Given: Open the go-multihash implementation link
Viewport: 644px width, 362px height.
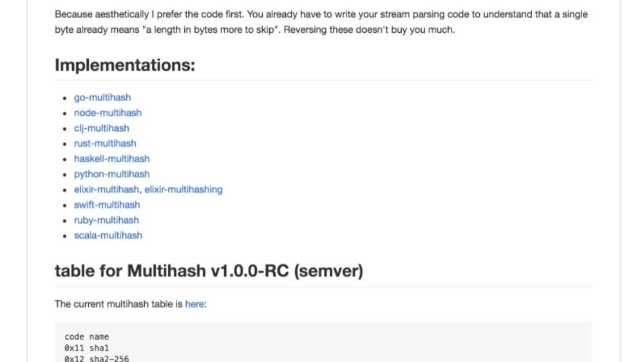Looking at the screenshot, I should (102, 97).
